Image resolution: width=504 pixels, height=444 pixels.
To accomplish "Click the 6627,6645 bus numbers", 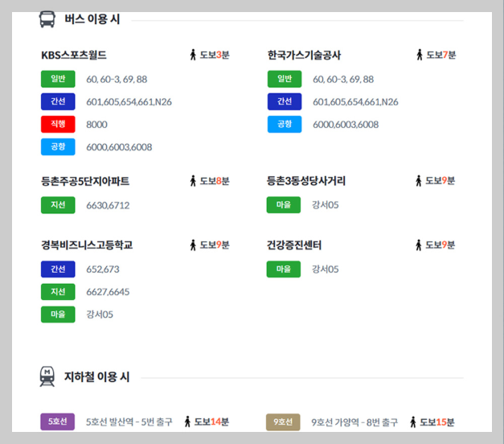I will click(108, 292).
